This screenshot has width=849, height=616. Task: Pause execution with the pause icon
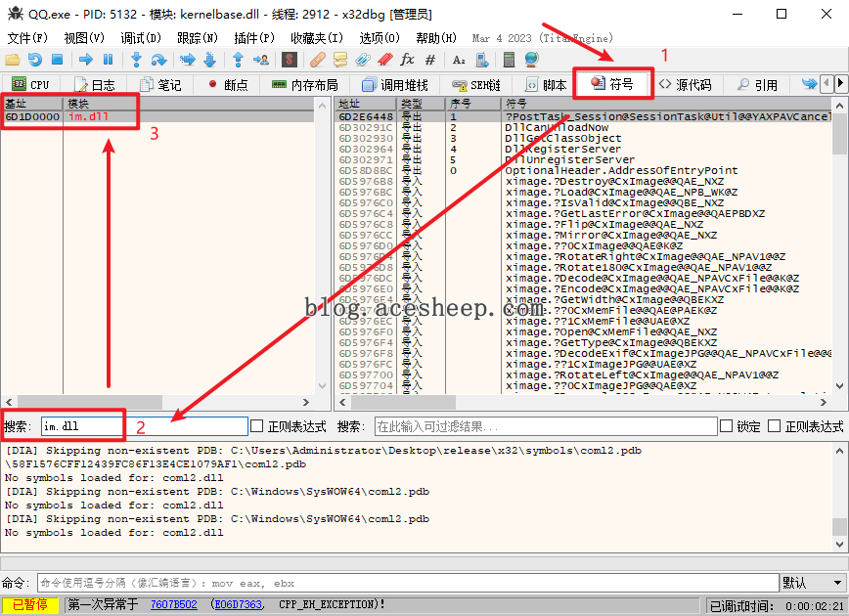click(x=108, y=60)
